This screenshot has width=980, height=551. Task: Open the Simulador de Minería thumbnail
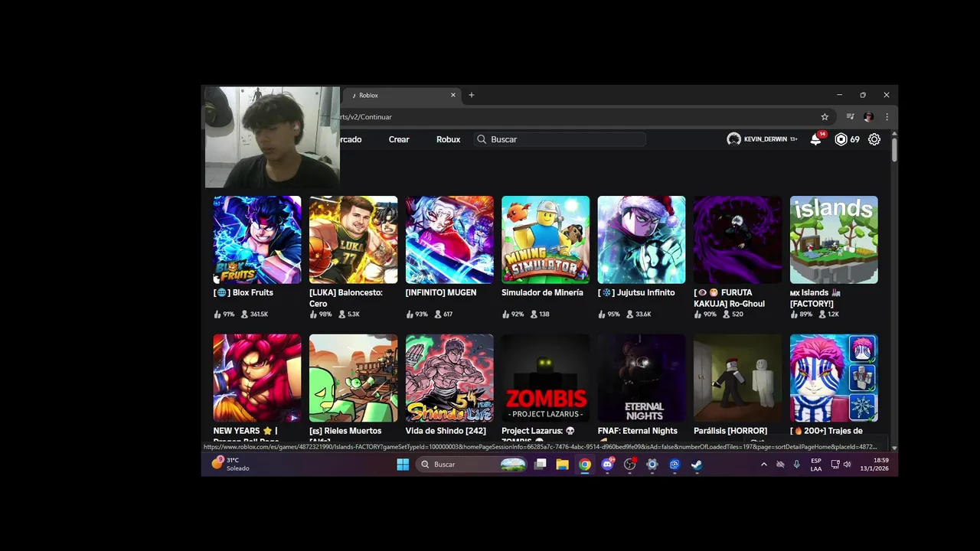coord(545,240)
